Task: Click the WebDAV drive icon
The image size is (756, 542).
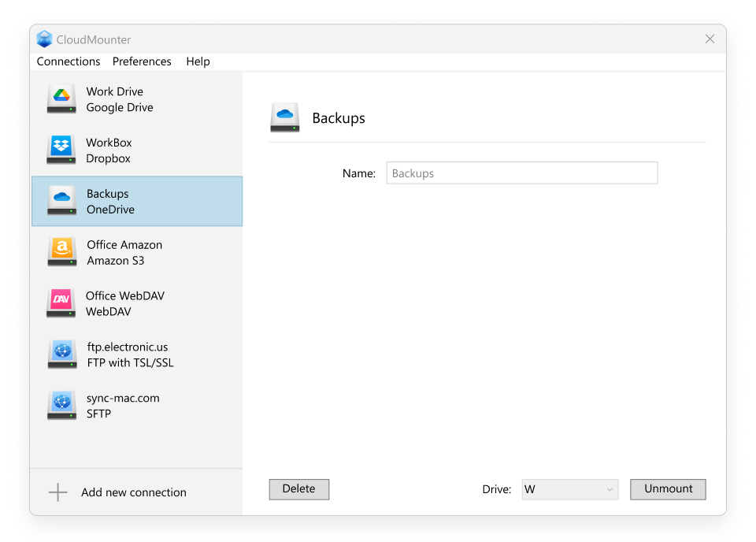Action: tap(61, 303)
